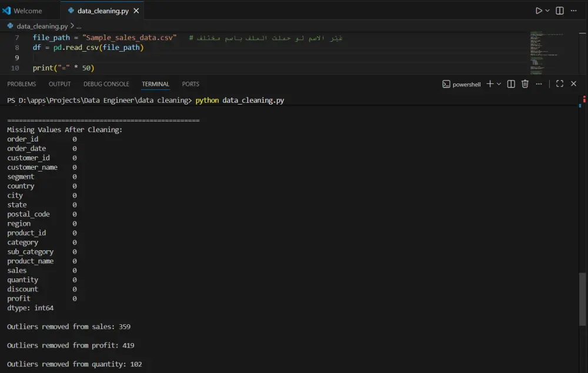Viewport: 588px width, 373px height.
Task: Split the editor using the top-right icon
Action: pyautogui.click(x=559, y=10)
